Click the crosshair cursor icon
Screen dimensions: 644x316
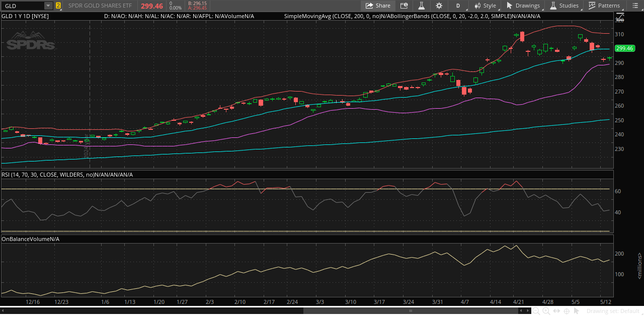567,311
